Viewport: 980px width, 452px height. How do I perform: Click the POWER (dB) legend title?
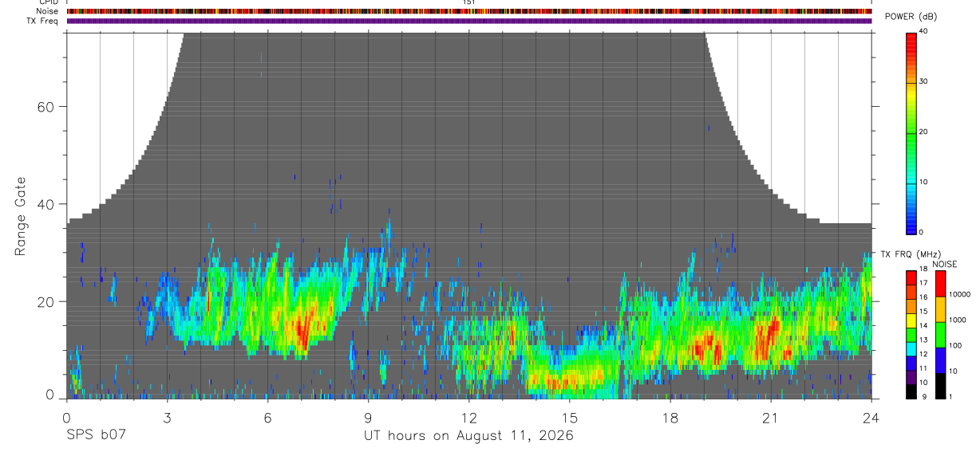point(911,17)
